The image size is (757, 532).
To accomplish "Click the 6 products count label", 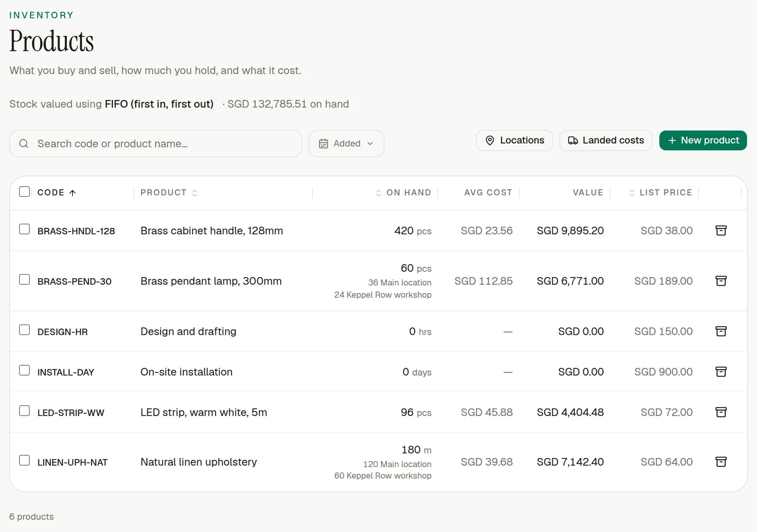I will click(x=32, y=517).
